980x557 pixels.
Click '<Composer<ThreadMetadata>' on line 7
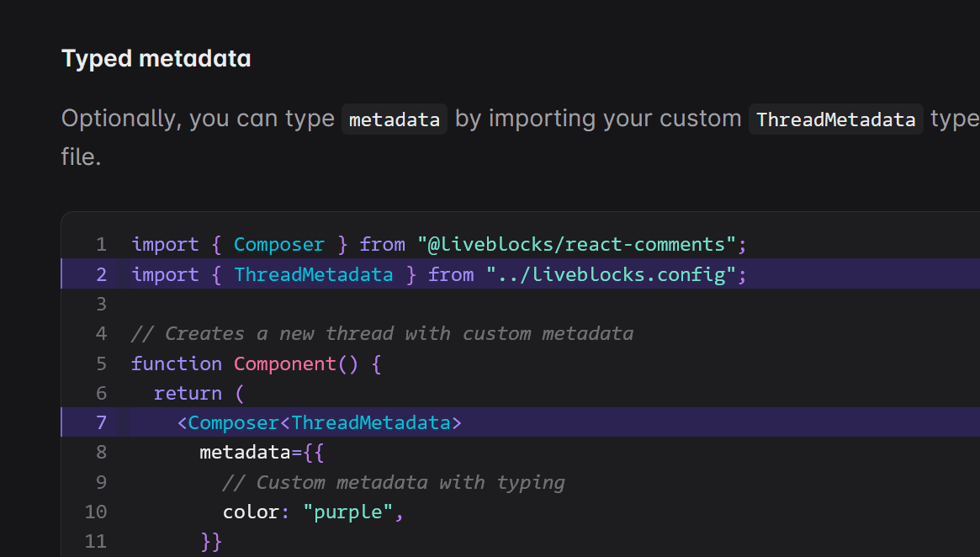click(x=320, y=423)
